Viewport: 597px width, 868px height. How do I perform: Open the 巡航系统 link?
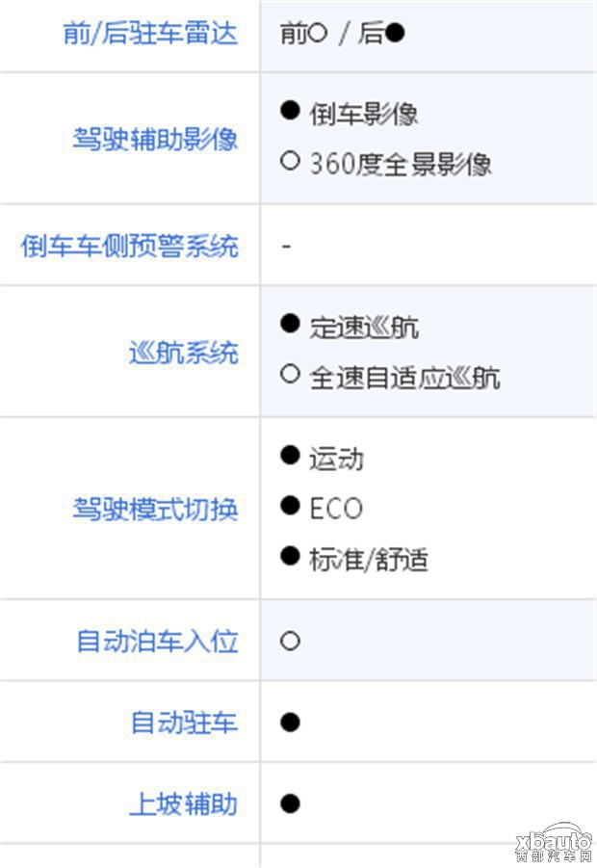click(184, 352)
